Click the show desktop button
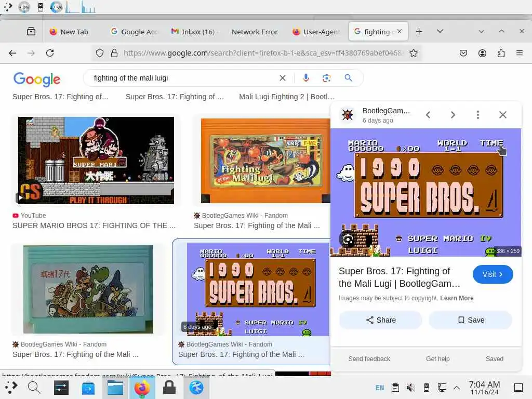 [518, 388]
